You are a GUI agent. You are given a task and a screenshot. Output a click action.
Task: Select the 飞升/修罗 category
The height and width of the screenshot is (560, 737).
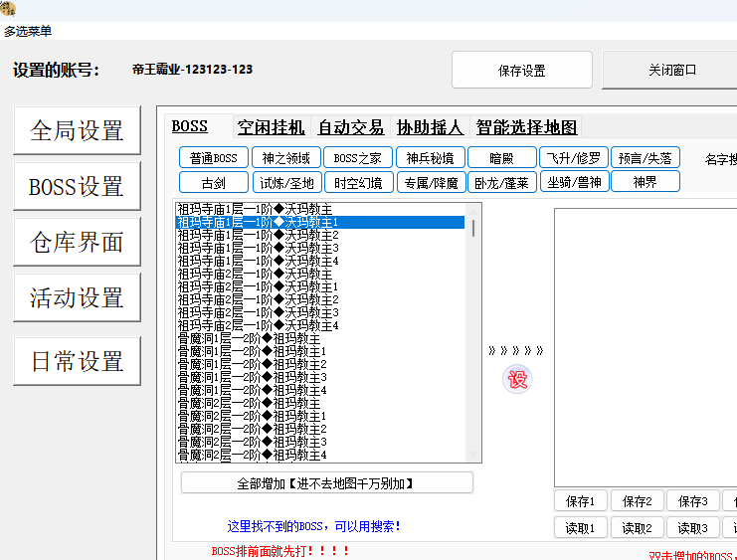[574, 158]
